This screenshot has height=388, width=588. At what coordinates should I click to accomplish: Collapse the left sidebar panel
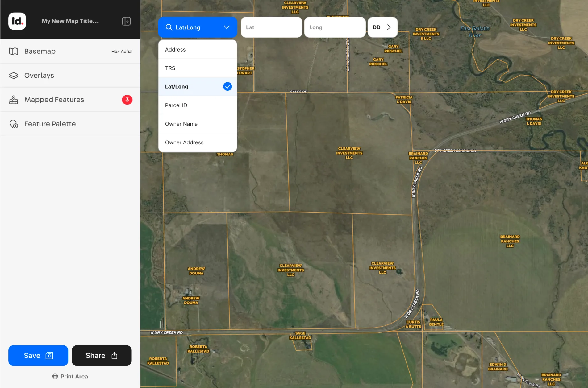coord(126,21)
